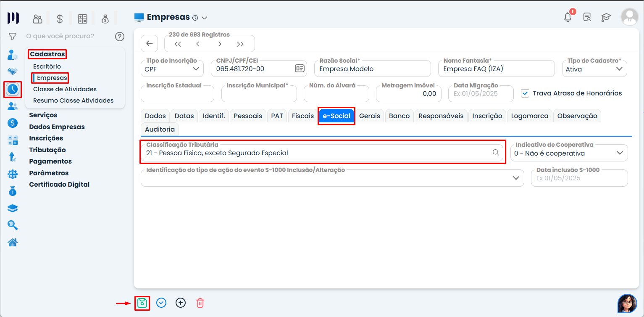Click the blue checkmark confirm icon
Screen dimensions: 644x317
pos(161,303)
